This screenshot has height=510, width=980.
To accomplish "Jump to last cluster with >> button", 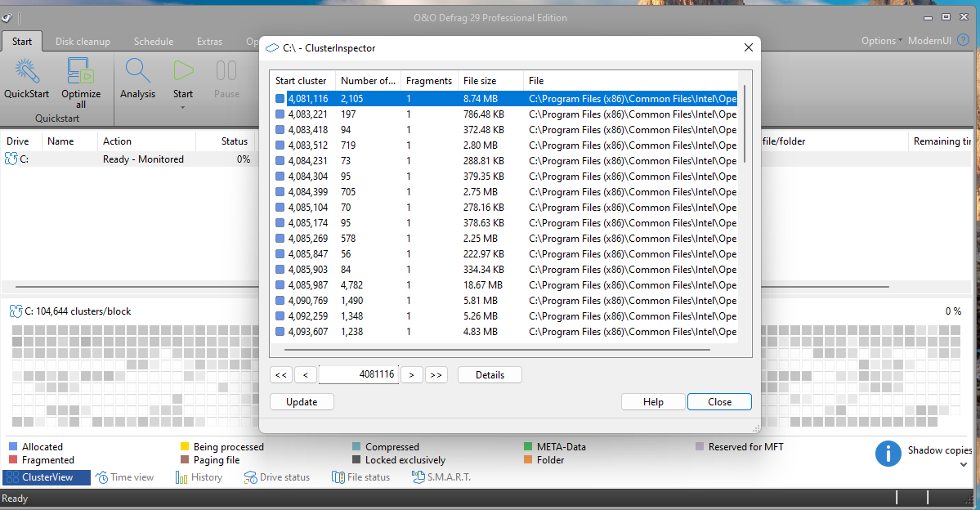I will tap(436, 375).
